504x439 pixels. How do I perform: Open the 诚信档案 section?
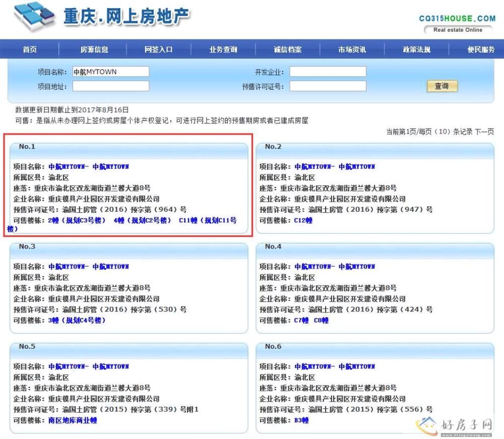click(288, 49)
